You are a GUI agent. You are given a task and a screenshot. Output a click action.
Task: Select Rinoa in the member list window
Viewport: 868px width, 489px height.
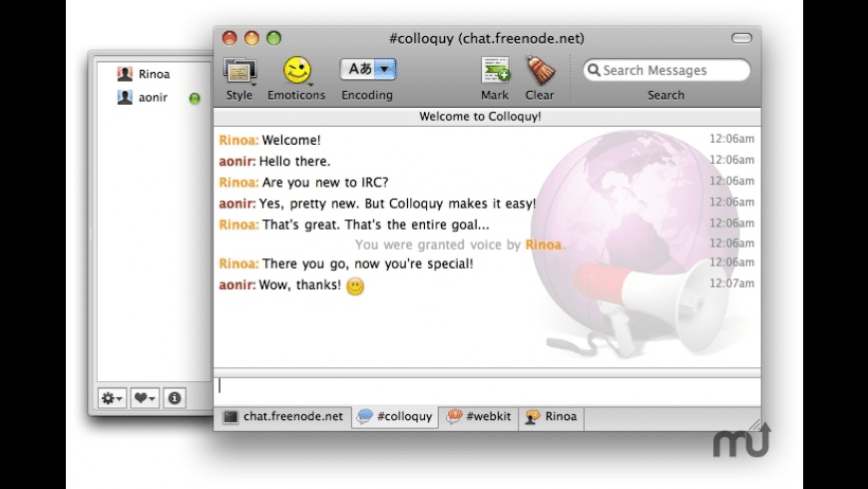(155, 74)
